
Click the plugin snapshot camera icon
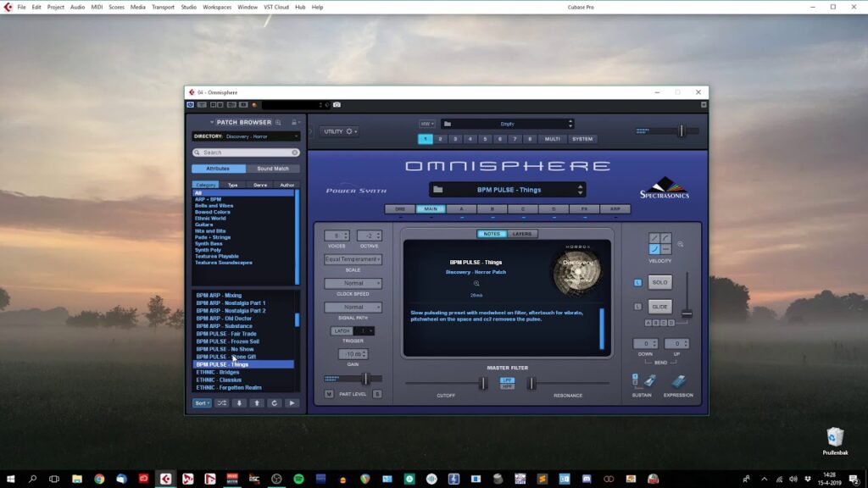coord(337,104)
